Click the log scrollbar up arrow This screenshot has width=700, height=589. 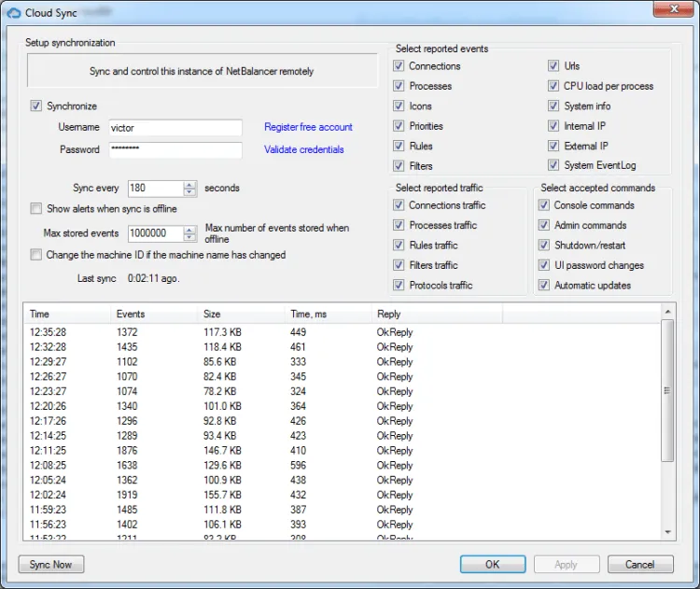click(x=668, y=311)
